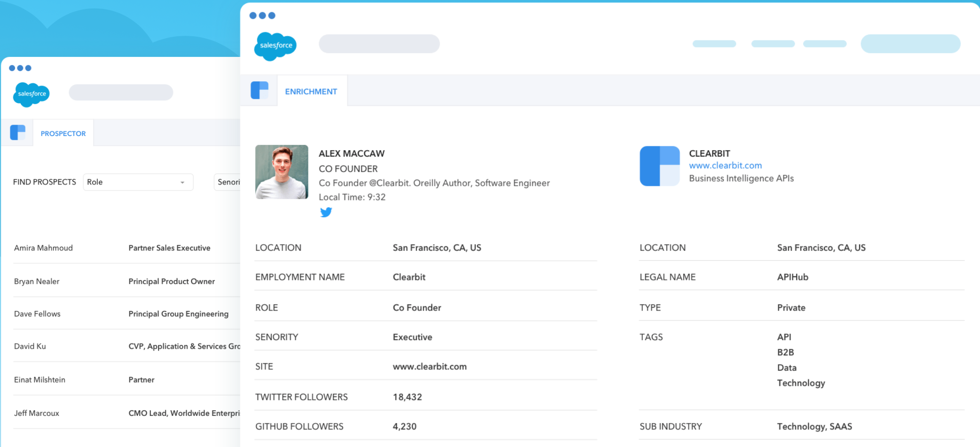Click the type value Private
980x447 pixels.
point(791,308)
